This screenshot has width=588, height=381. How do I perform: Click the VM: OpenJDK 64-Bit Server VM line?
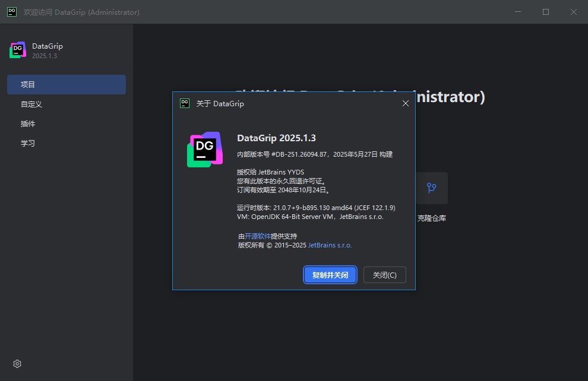pyautogui.click(x=310, y=217)
